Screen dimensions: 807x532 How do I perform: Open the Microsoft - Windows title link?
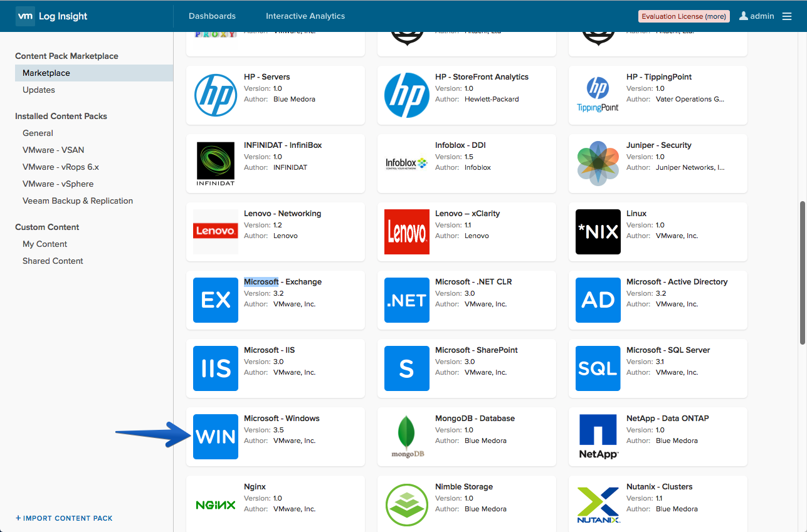click(282, 419)
